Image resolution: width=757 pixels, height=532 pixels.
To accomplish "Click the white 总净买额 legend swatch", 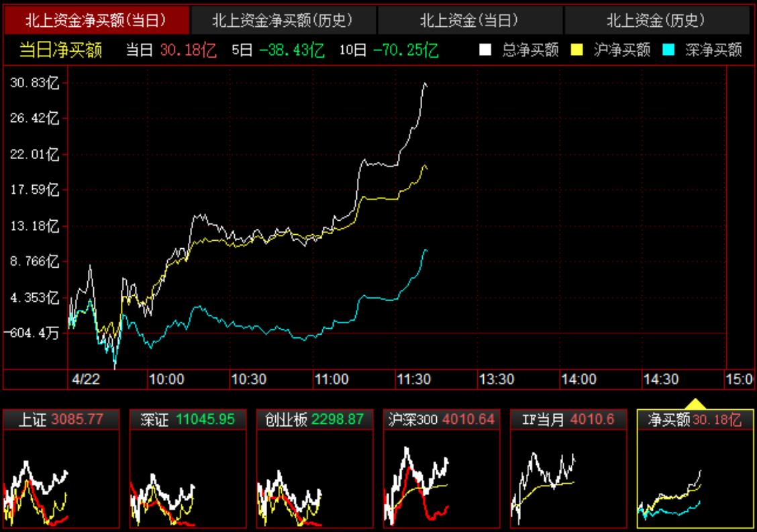I will [485, 50].
